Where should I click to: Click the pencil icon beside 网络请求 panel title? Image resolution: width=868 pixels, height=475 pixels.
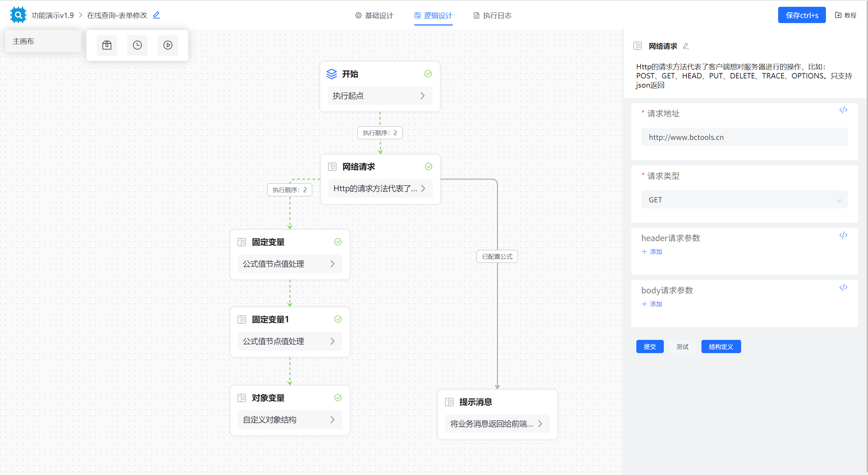coord(686,46)
